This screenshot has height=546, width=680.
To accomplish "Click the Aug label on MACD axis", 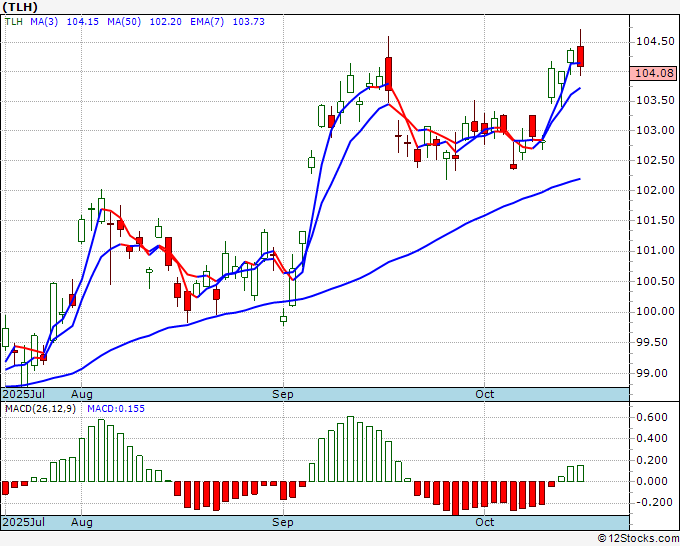I will [x=82, y=522].
